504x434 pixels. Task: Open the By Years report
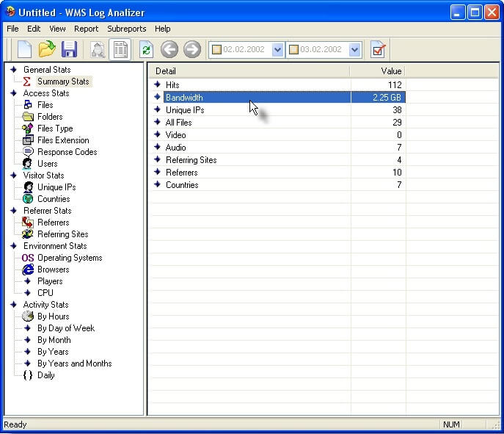click(x=53, y=352)
